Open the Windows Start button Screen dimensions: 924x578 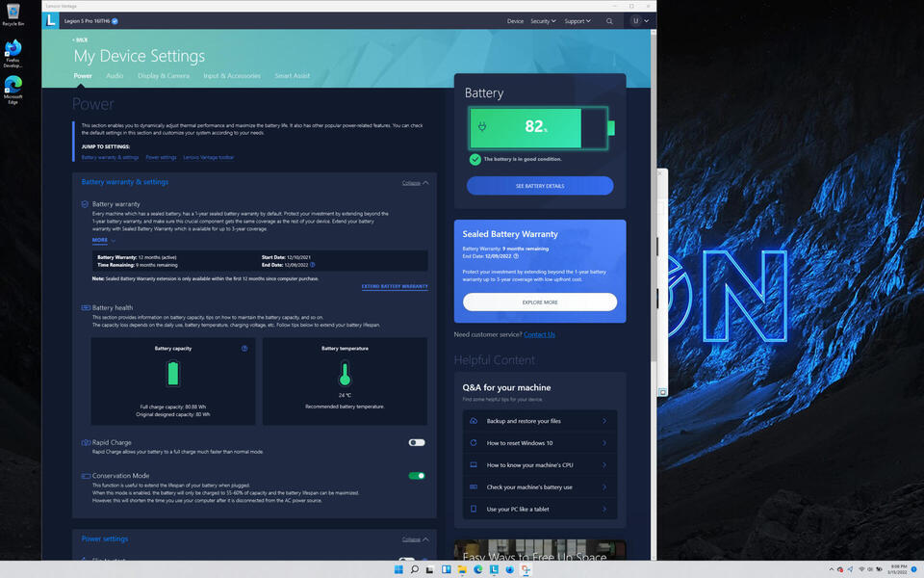(398, 569)
